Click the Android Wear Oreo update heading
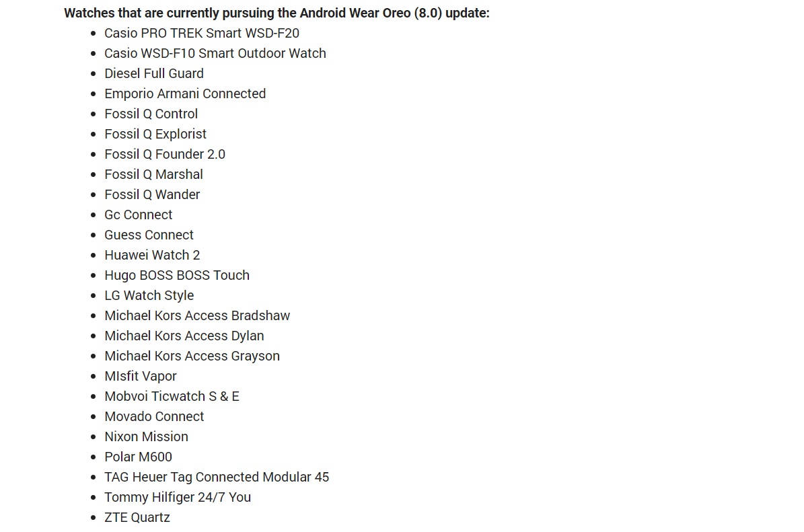 tap(277, 13)
